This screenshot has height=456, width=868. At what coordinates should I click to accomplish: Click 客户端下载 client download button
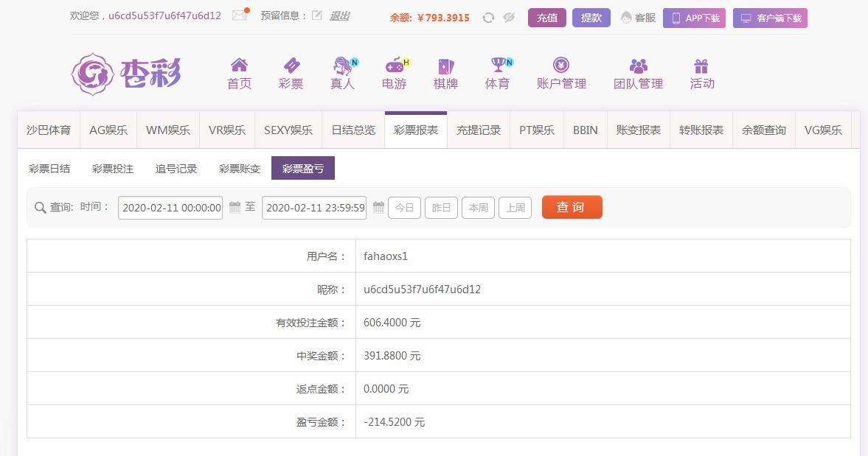point(770,18)
